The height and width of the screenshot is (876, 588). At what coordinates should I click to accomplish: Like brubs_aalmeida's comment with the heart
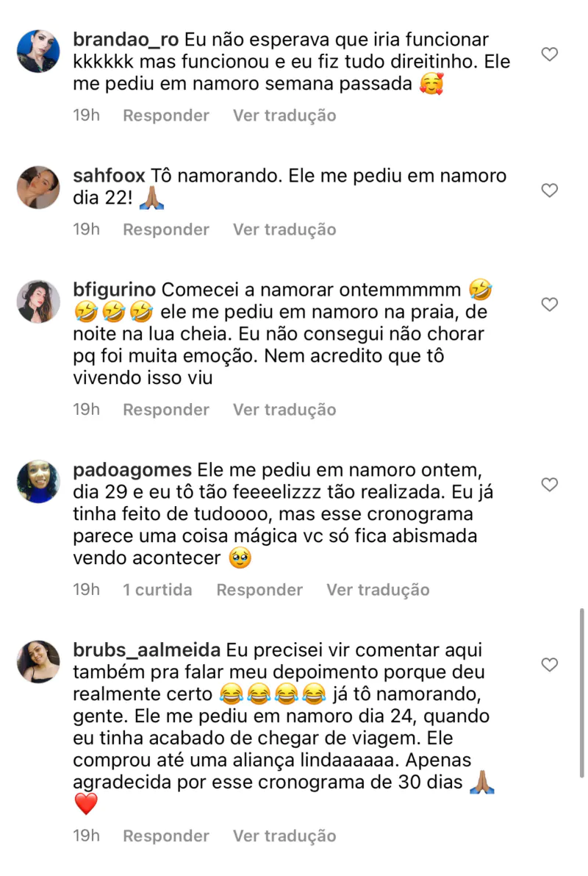point(549,665)
